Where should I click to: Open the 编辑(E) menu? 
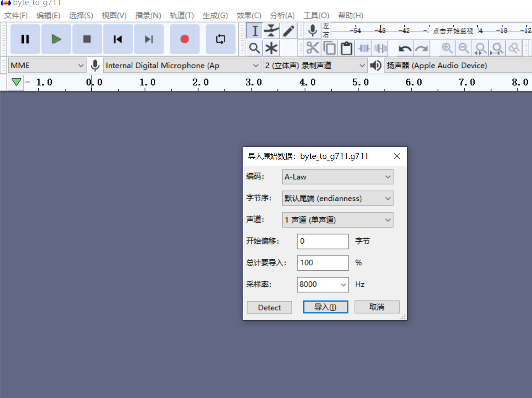coord(48,15)
